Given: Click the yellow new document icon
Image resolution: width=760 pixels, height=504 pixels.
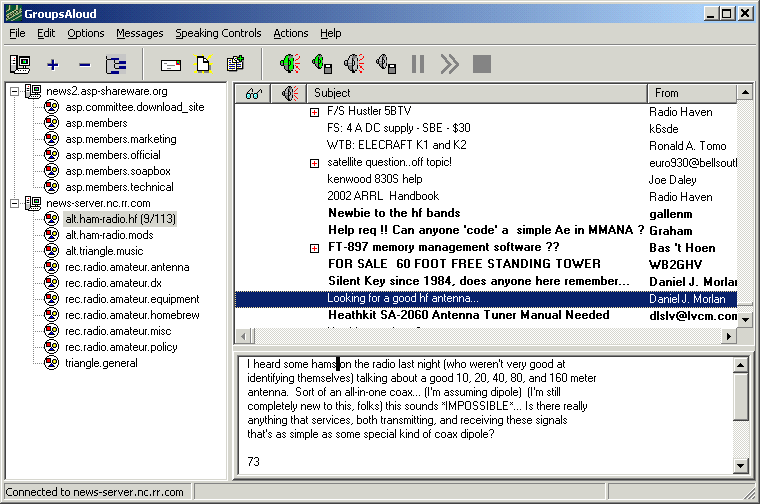Looking at the screenshot, I should 203,64.
